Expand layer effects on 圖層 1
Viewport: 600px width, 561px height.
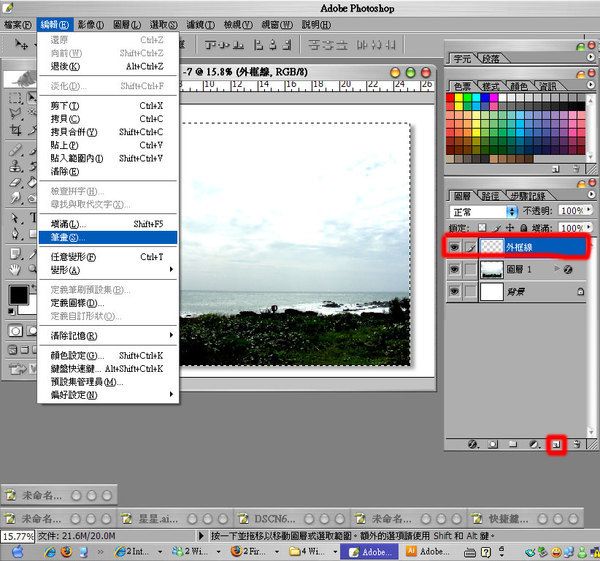pyautogui.click(x=557, y=269)
